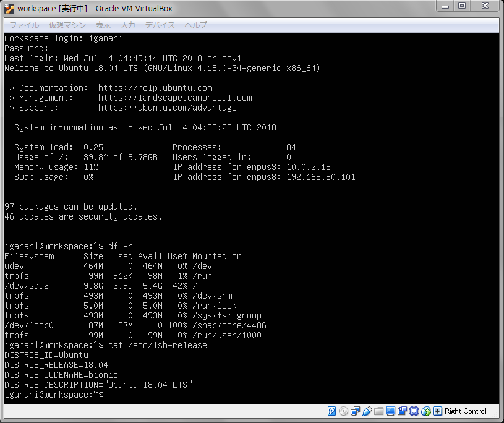The width and height of the screenshot is (504, 423).
Task: Click the IP address 10.0.2.15
Action: tap(309, 167)
